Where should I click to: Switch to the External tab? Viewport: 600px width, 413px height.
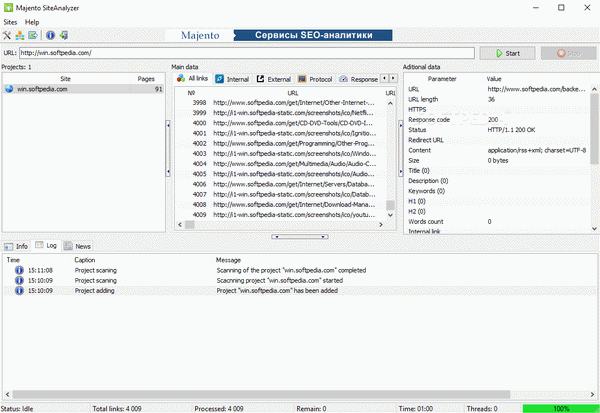point(274,79)
